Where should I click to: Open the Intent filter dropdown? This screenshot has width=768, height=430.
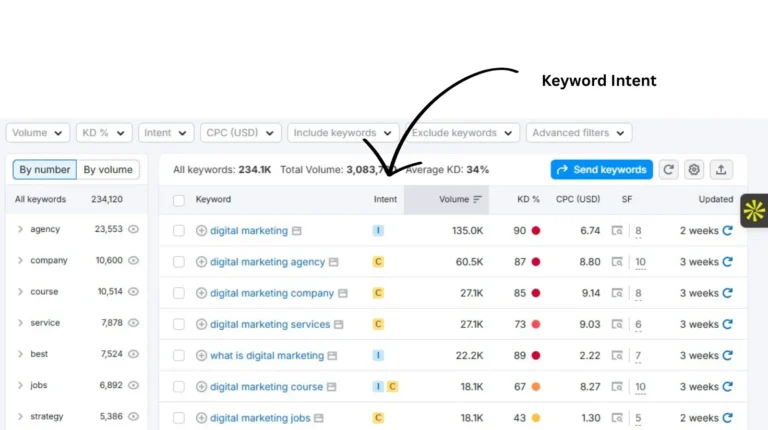tap(166, 133)
